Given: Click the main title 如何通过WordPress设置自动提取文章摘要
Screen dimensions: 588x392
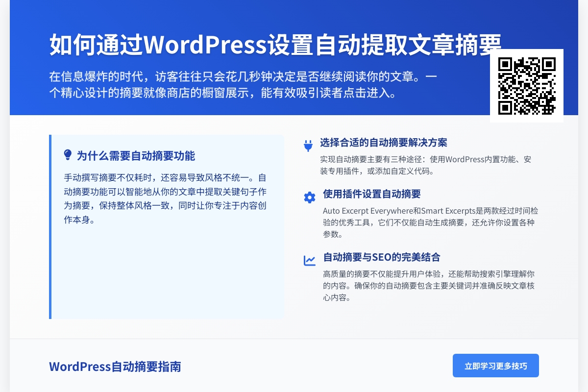Looking at the screenshot, I should coord(276,45).
